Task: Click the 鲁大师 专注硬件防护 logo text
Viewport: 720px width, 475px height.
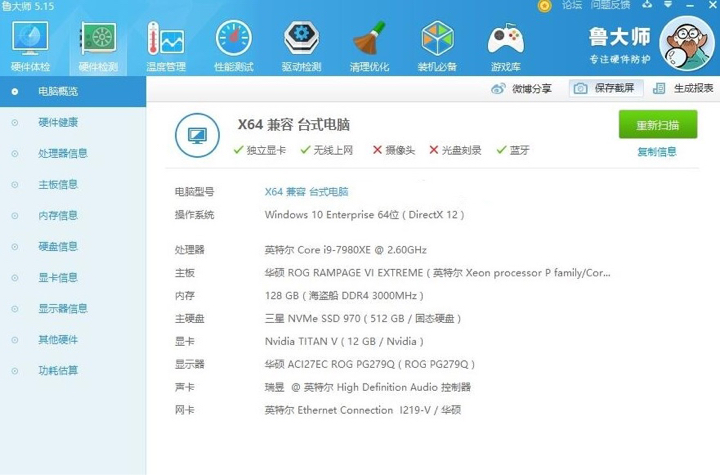Action: (x=619, y=45)
